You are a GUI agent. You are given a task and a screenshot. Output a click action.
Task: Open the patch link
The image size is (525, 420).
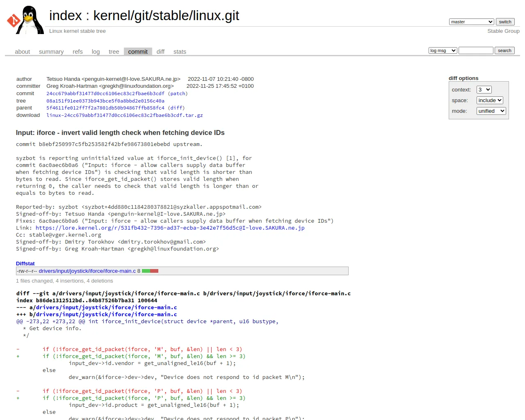[178, 94]
